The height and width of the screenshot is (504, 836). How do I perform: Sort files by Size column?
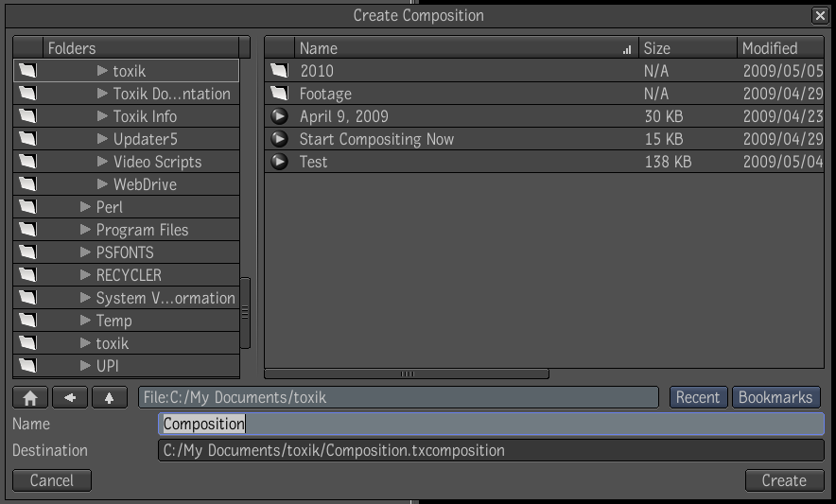tap(688, 48)
